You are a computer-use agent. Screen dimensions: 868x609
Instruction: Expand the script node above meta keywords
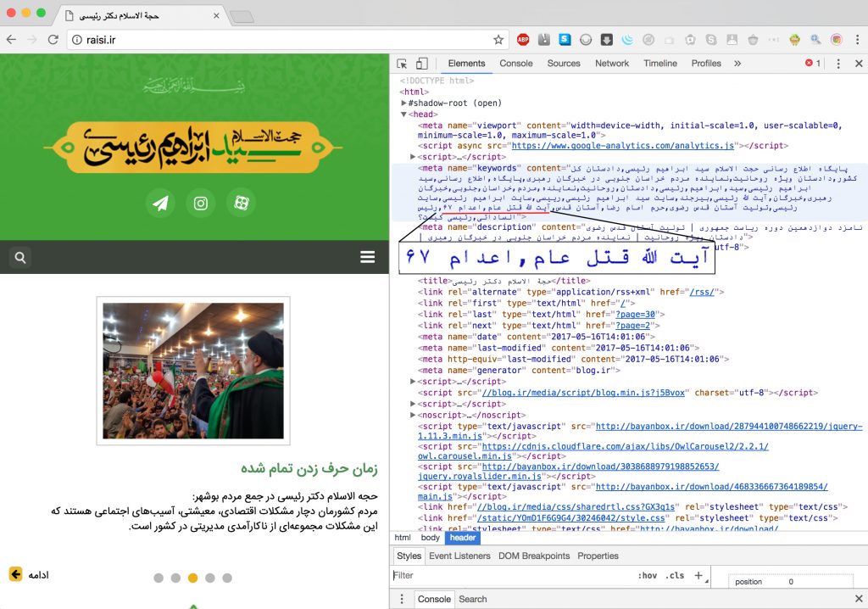point(413,157)
